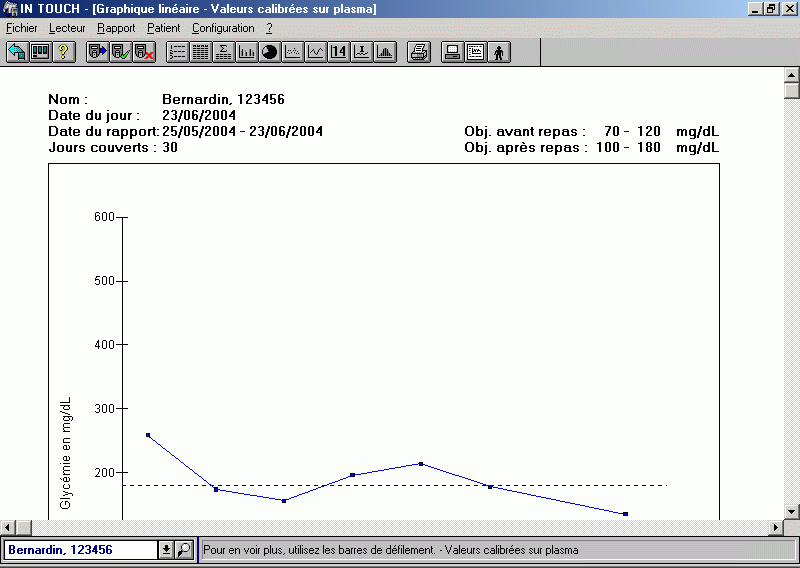Restore the inner document window

[771, 9]
